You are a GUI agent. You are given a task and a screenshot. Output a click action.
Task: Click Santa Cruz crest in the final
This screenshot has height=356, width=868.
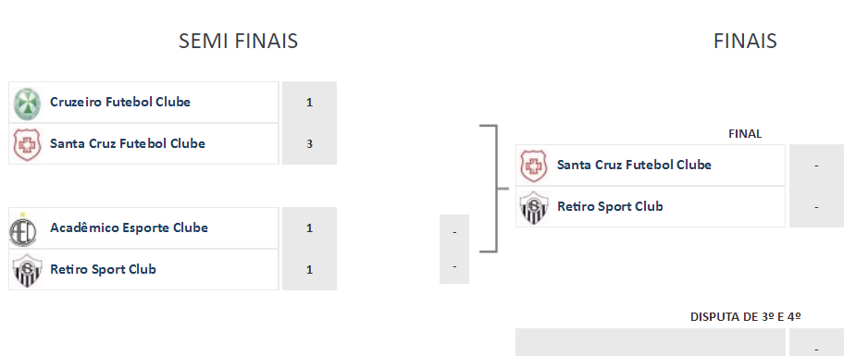(x=534, y=166)
